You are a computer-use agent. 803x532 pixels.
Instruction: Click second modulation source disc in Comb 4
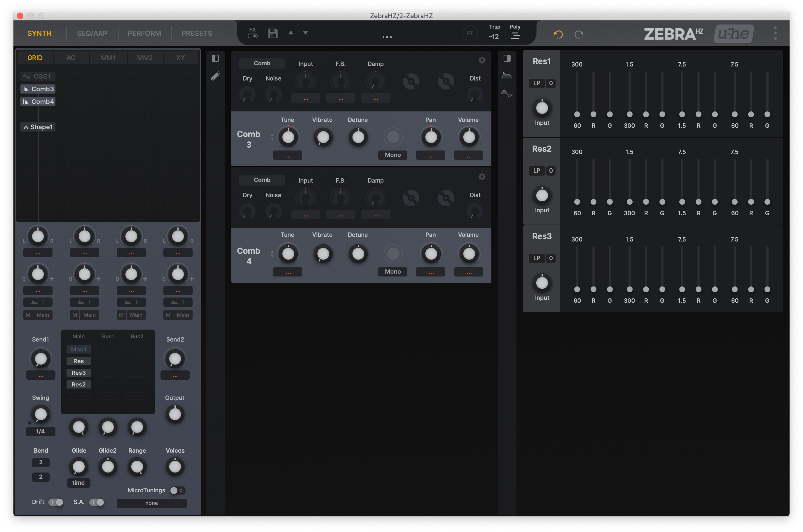pyautogui.click(x=446, y=198)
